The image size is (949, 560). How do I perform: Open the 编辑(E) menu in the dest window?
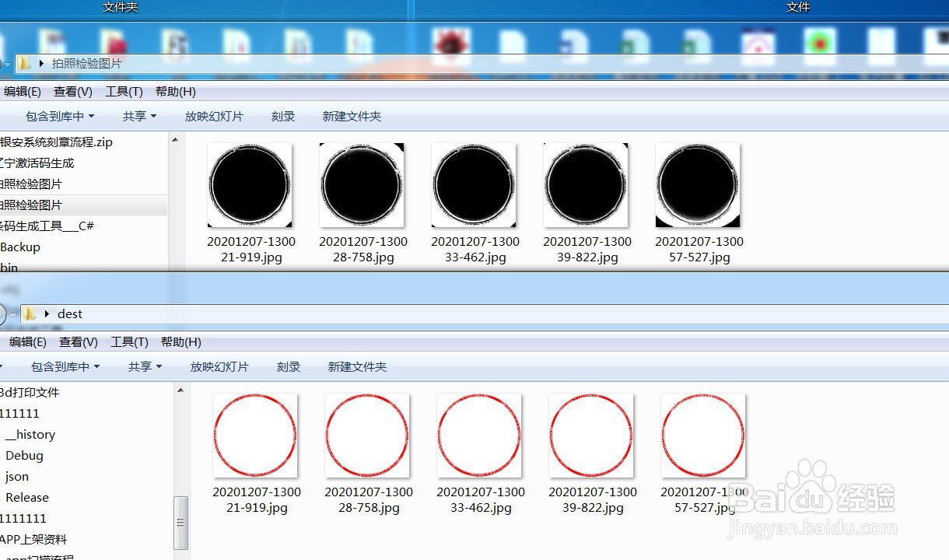(27, 342)
